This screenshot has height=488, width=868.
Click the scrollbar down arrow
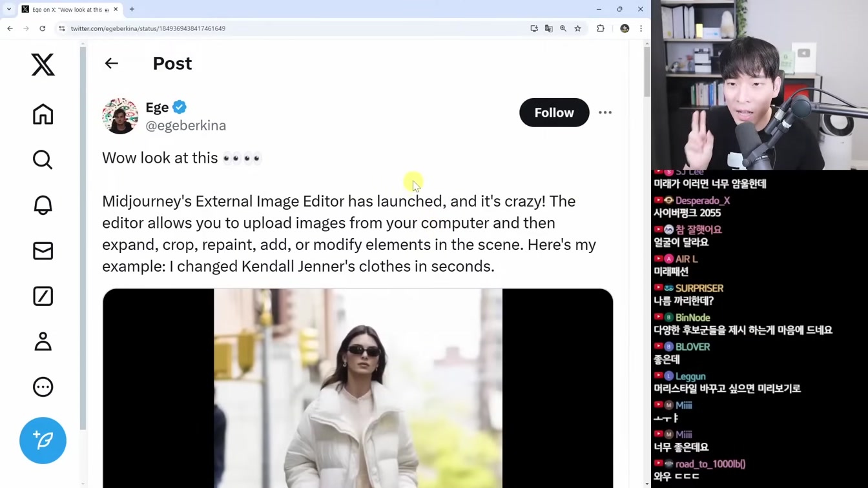[x=647, y=483]
